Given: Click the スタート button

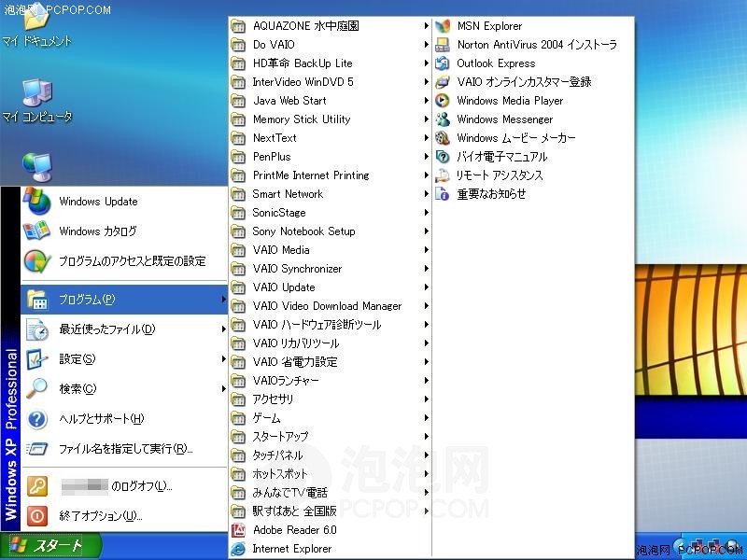Looking at the screenshot, I should pyautogui.click(x=51, y=546).
